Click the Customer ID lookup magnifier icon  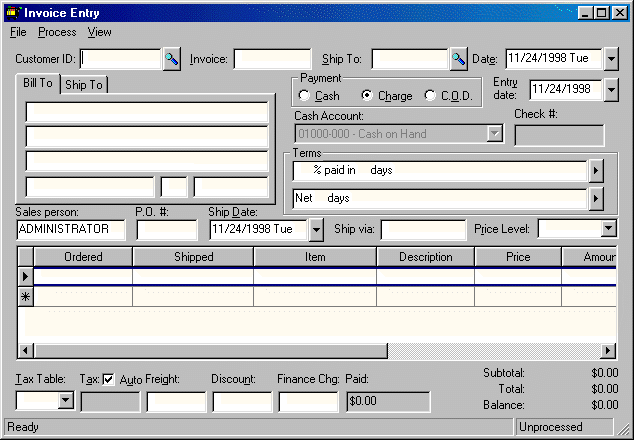171,59
